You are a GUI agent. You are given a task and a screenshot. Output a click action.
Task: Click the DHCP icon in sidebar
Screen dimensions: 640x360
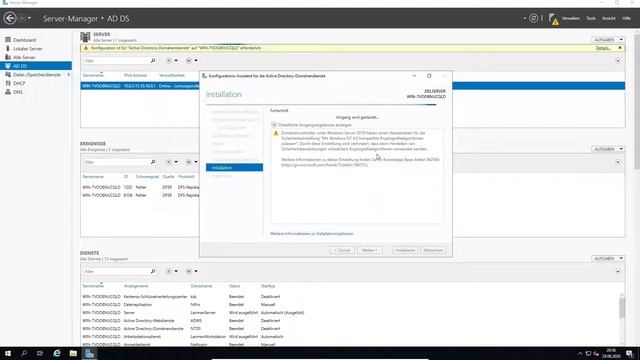click(x=8, y=83)
